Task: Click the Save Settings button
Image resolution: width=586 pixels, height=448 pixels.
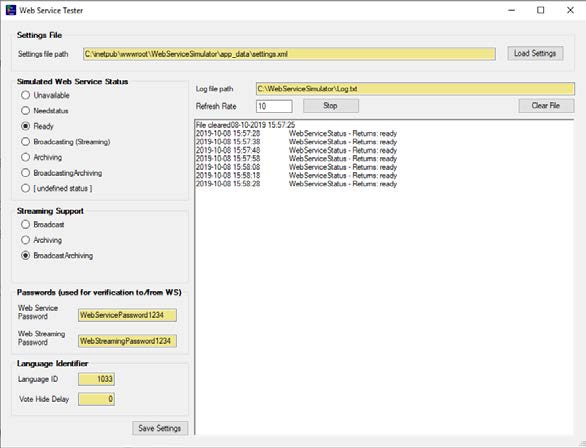Action: pyautogui.click(x=160, y=428)
